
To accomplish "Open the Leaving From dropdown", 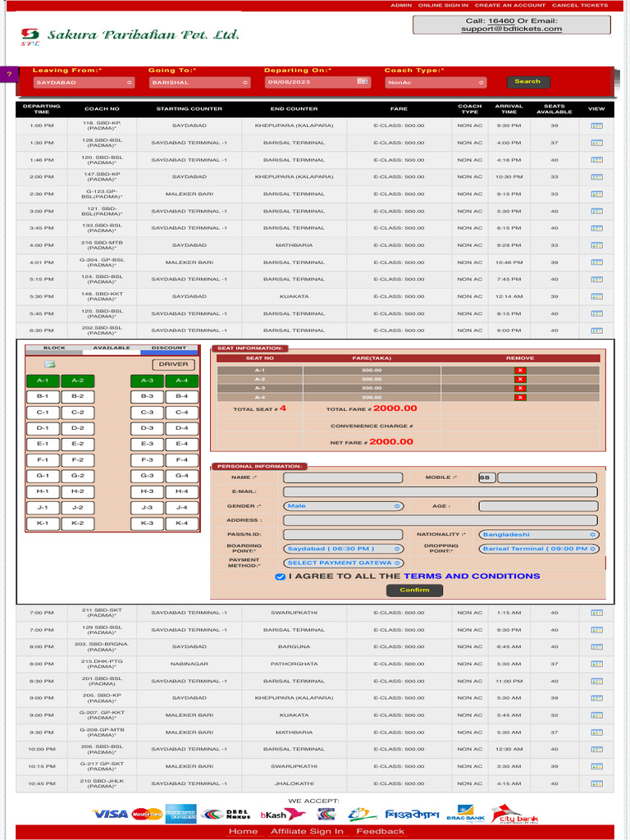I will coord(84,83).
